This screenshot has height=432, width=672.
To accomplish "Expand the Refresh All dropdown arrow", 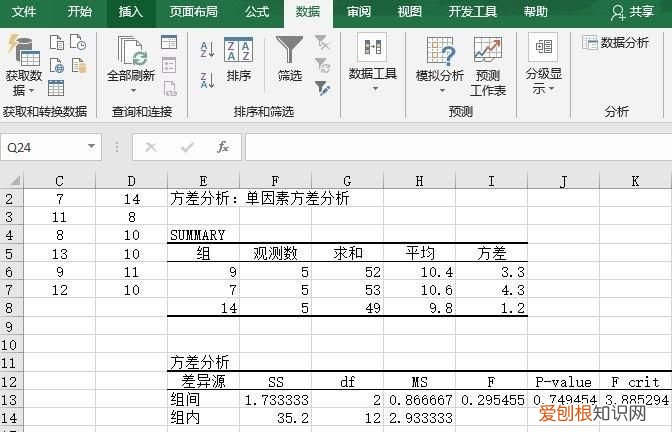I will (x=133, y=90).
